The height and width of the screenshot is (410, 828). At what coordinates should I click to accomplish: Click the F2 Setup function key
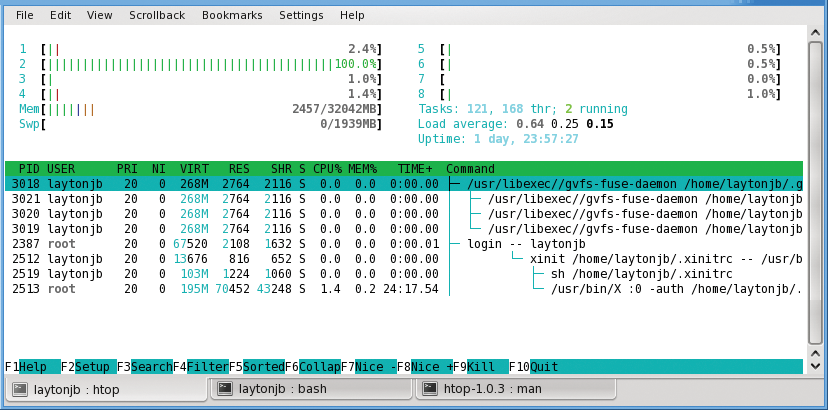pyautogui.click(x=89, y=367)
